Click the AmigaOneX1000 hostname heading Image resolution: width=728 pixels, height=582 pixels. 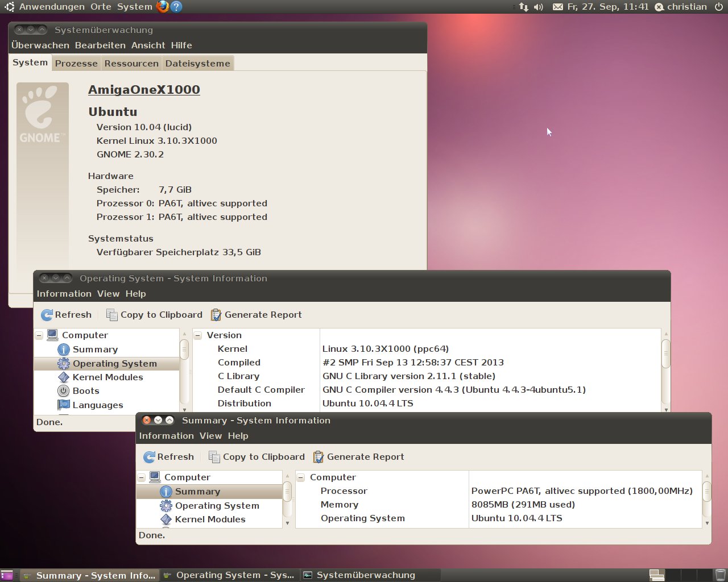(144, 90)
